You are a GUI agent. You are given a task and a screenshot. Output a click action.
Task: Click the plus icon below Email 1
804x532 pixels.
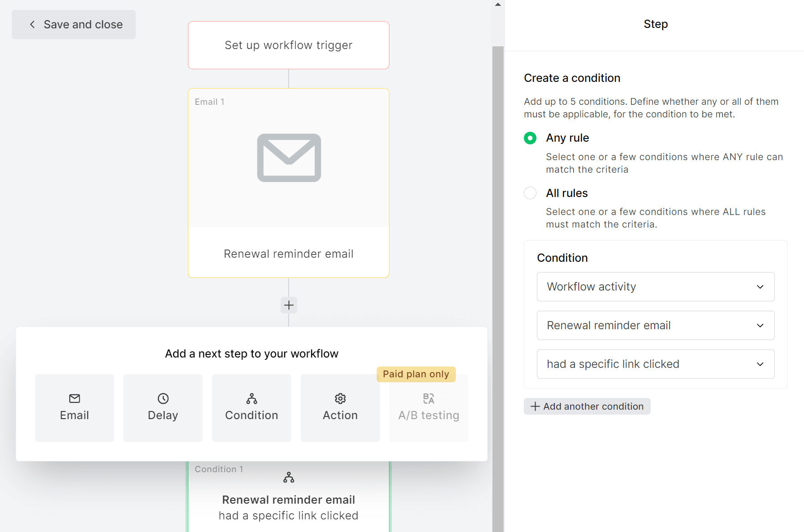[289, 305]
